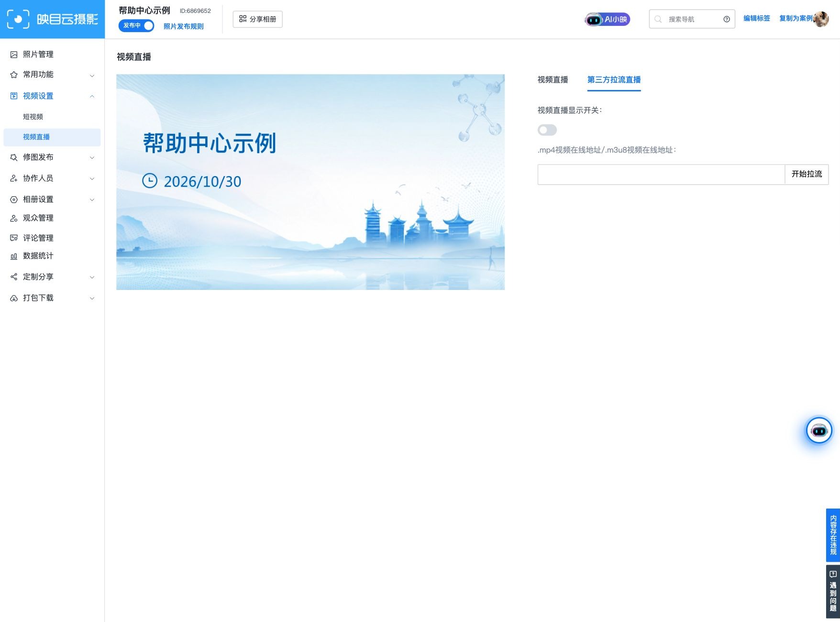The image size is (840, 622).
Task: Click the 照片管理 image icon
Action: pos(14,55)
